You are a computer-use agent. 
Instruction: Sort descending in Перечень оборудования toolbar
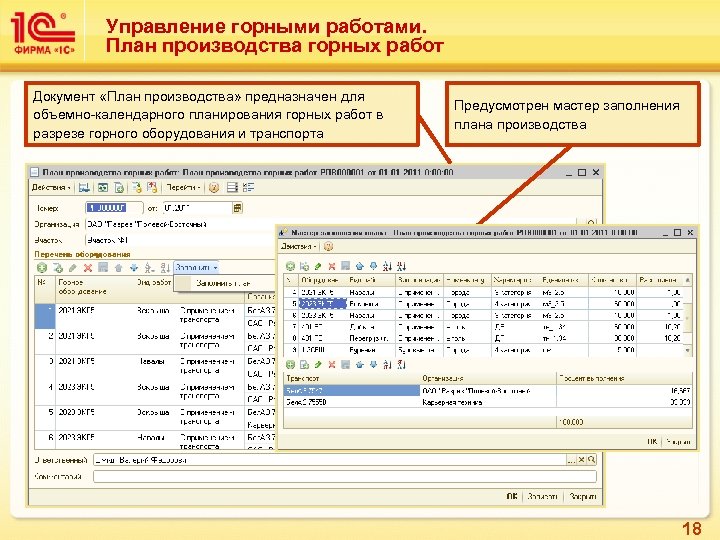[x=165, y=267]
